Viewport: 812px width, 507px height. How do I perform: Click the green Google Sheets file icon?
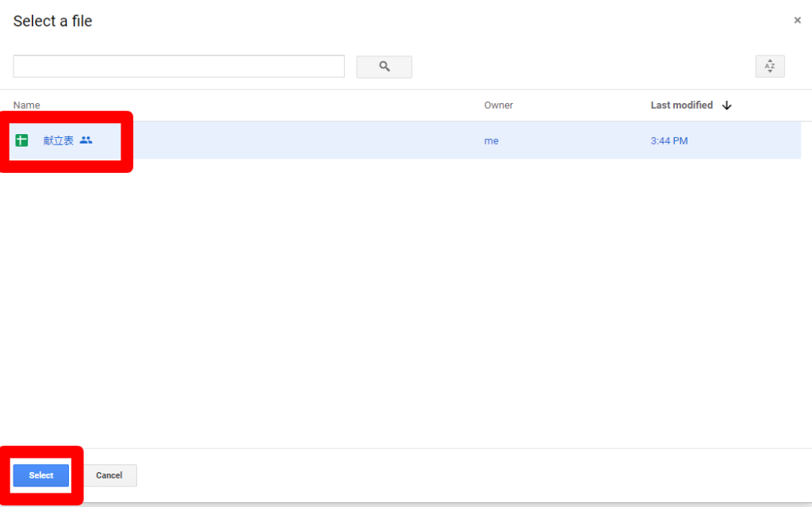(x=22, y=140)
